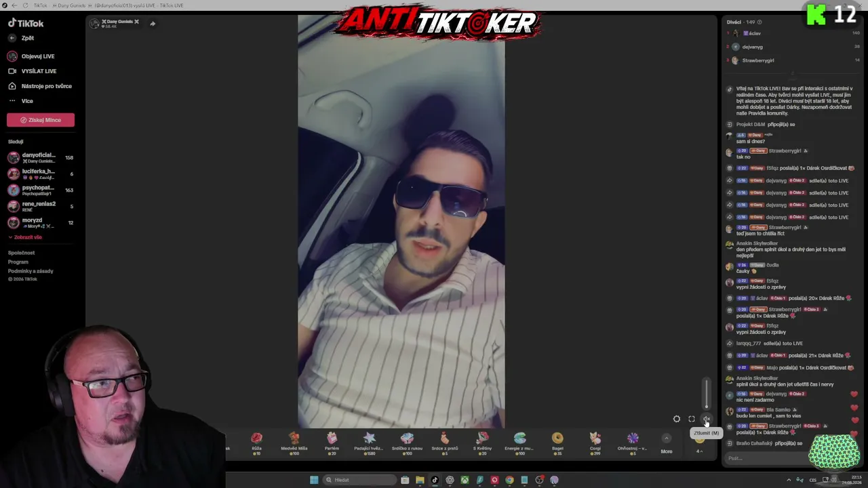Viewport: 868px width, 488px height.
Task: Open psychopat followed live channel
Action: click(41, 190)
